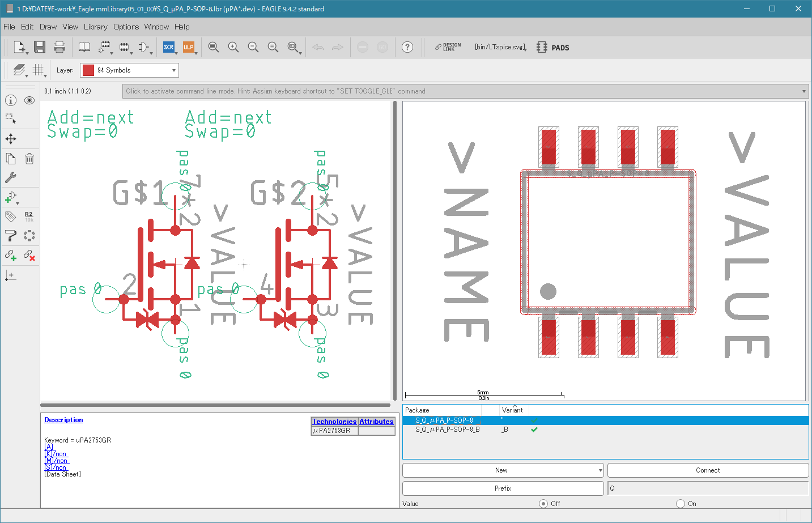The width and height of the screenshot is (812, 523).
Task: Run a user program with the ULP icon
Action: click(x=189, y=47)
